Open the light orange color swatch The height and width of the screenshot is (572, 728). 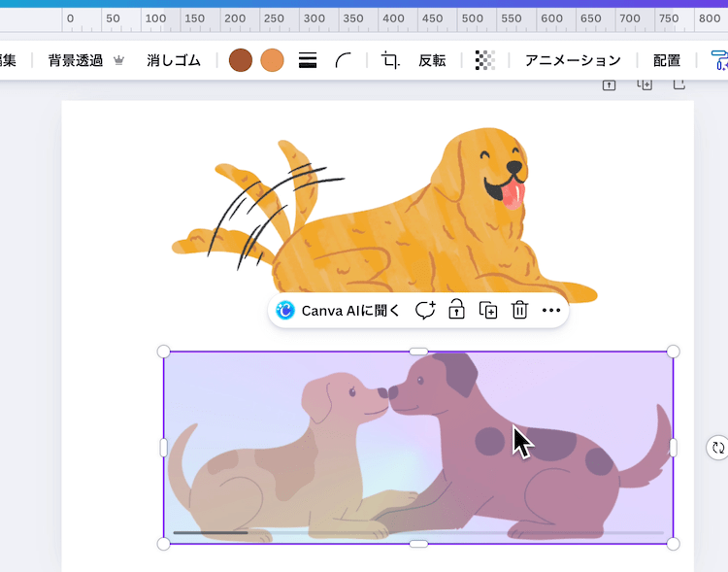(272, 60)
